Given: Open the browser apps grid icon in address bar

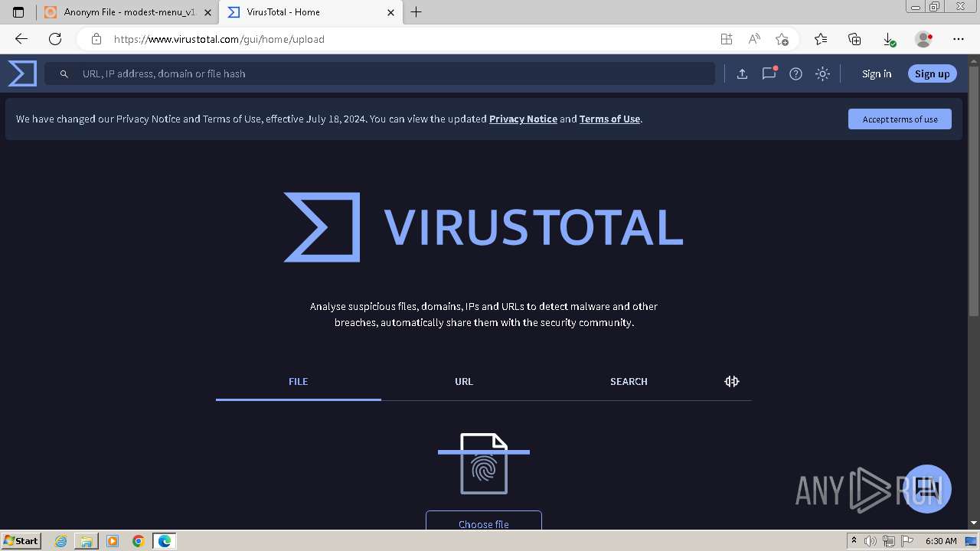Looking at the screenshot, I should click(x=727, y=39).
